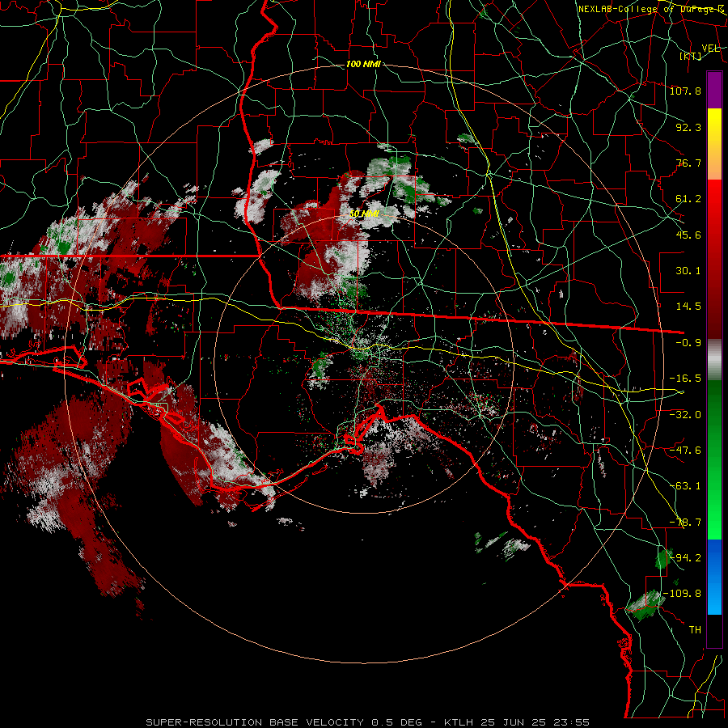Click the NEXLAB-College of DuPage header text
The image size is (728, 728).
pos(651,9)
